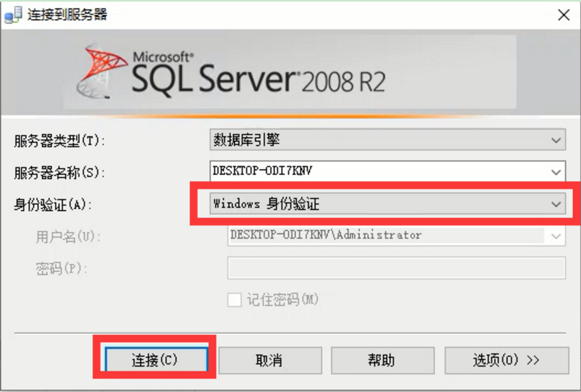Viewport: 581px width, 392px height.
Task: Expand the 服务器名称 dropdown arrow
Action: (556, 172)
